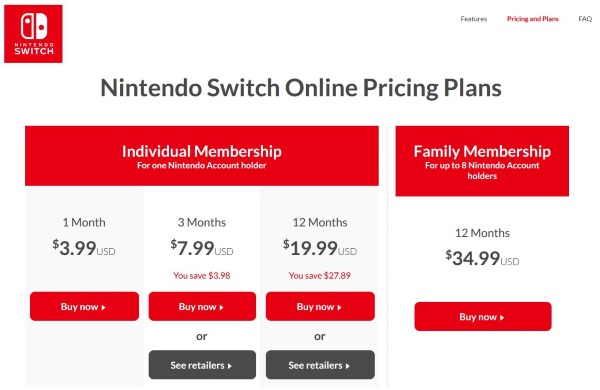See retailers for the 3 Months plan

coord(202,365)
